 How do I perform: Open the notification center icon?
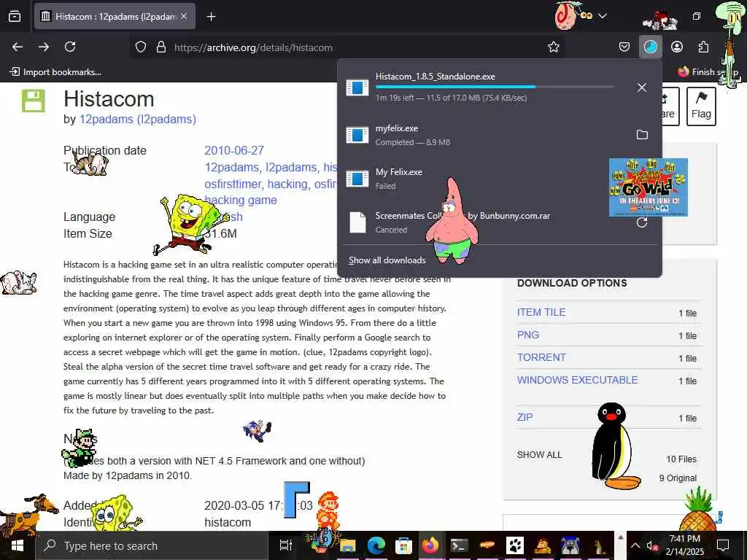click(723, 545)
